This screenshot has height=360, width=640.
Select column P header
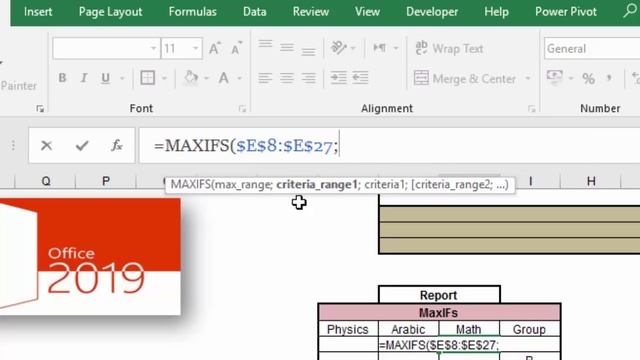click(106, 181)
